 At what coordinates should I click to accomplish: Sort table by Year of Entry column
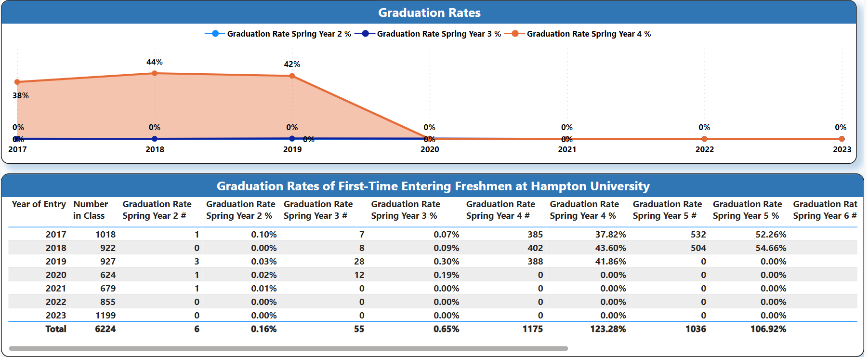pyautogui.click(x=39, y=204)
